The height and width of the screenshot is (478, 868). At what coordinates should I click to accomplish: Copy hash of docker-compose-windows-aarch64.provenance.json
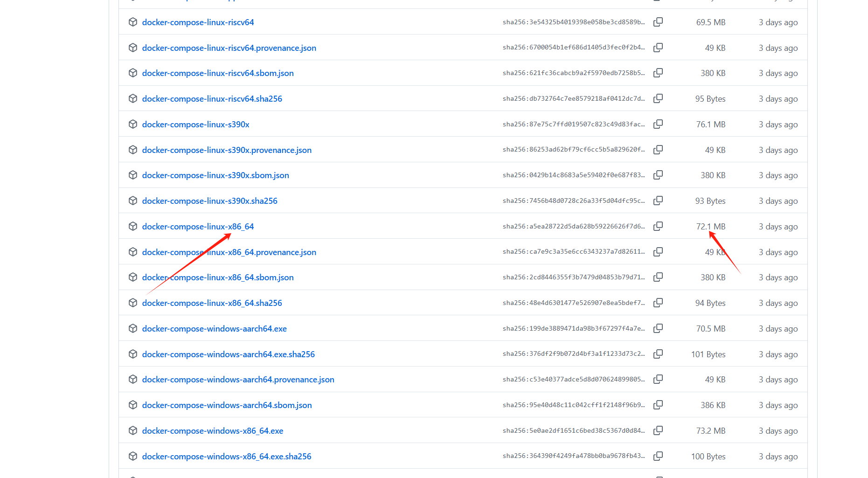(x=658, y=379)
